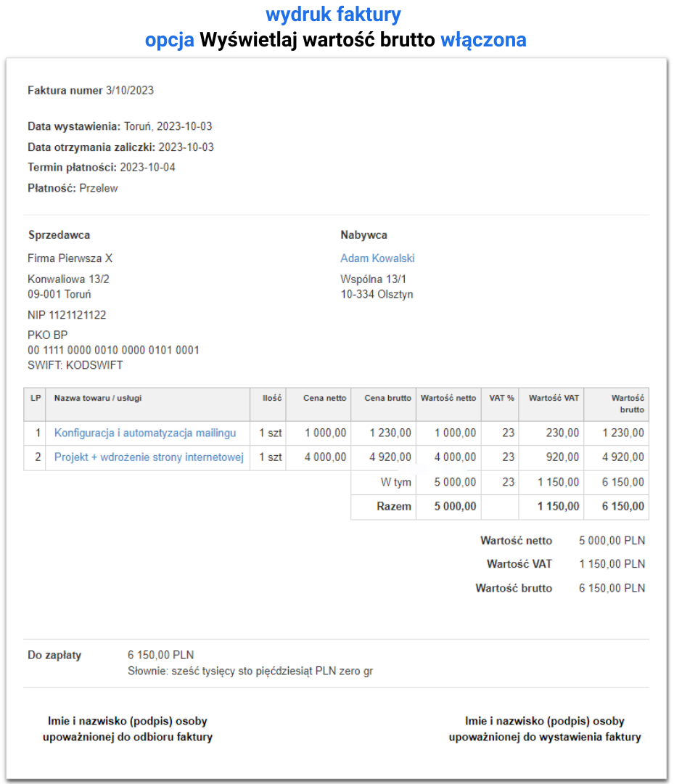The image size is (674, 784).
Task: Click the VAT % column header
Action: (501, 398)
